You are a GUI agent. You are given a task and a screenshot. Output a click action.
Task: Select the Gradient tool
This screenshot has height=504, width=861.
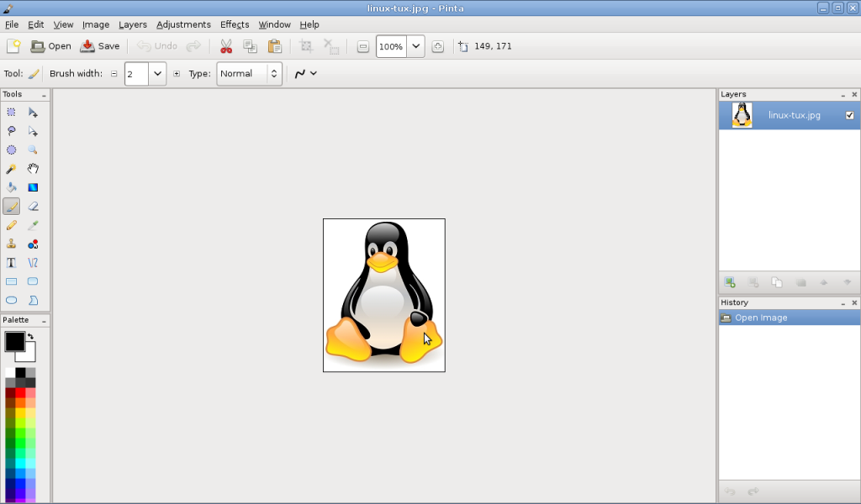tap(33, 187)
